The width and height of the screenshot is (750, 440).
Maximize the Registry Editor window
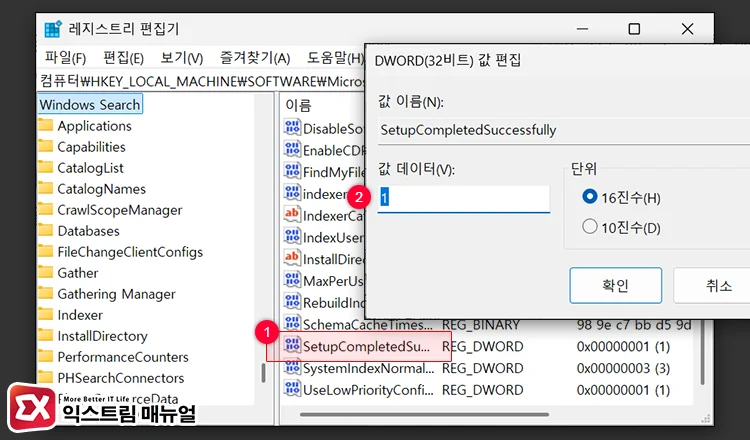click(x=634, y=29)
